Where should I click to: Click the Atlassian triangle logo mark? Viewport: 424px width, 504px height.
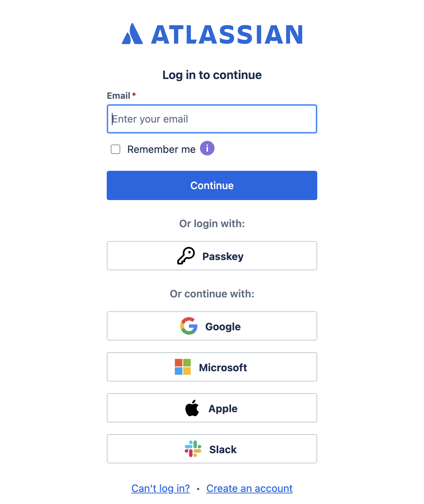[x=132, y=34]
